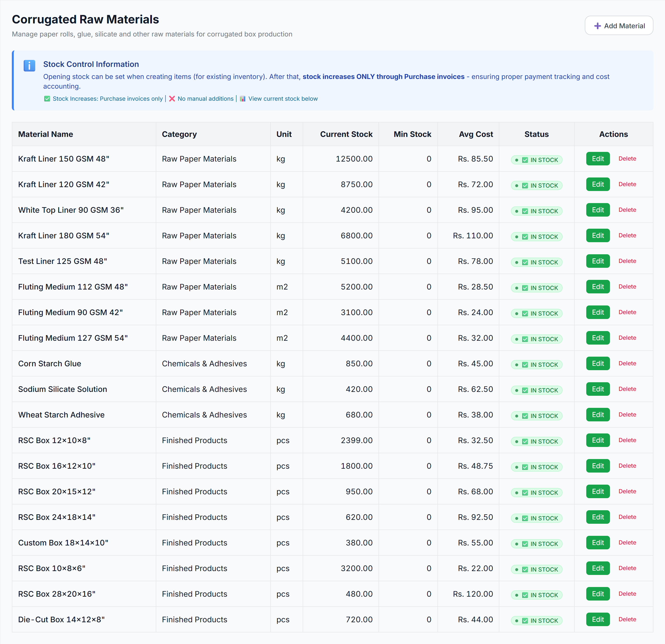The width and height of the screenshot is (665, 644).
Task: Click 2399.00 stock of RSC Box 12×10×8"
Action: tap(356, 440)
